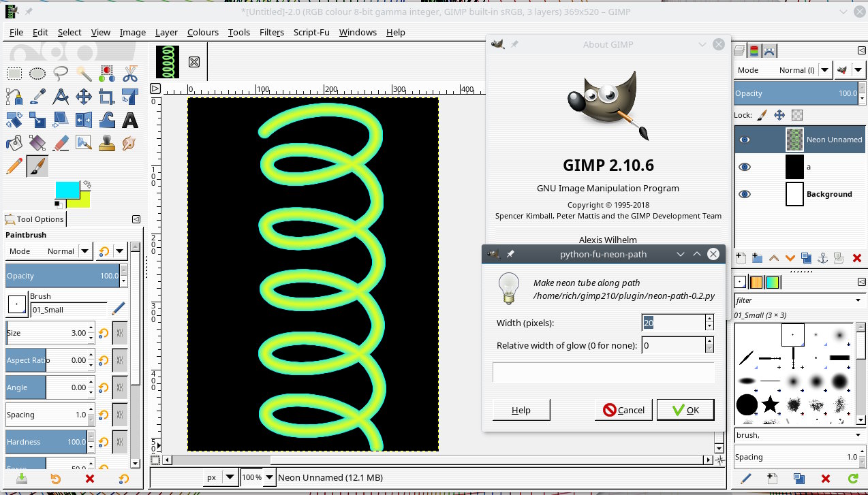Toggle lock position and size icon
Image resolution: width=868 pixels, height=495 pixels.
pos(779,115)
